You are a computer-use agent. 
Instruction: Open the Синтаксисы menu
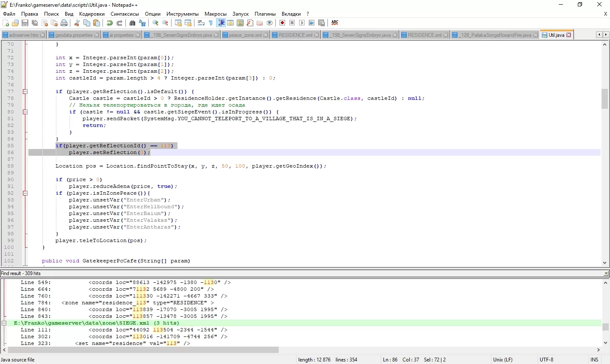pos(125,14)
